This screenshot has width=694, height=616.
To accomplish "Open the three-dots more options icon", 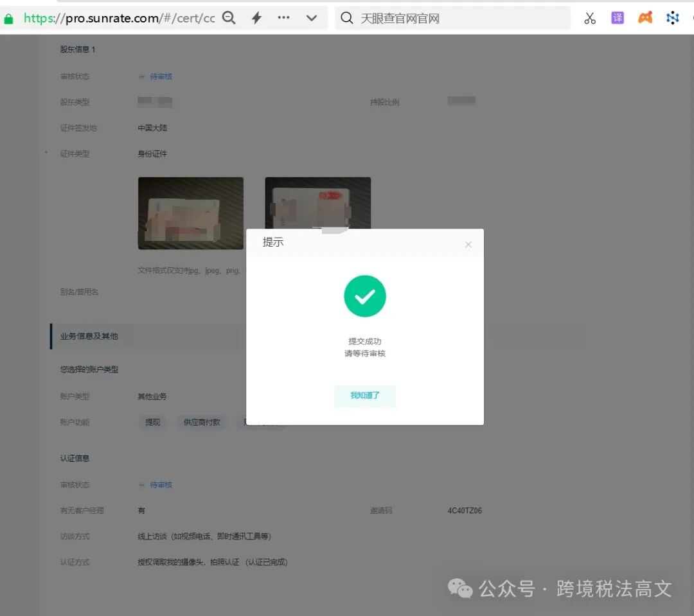I will pyautogui.click(x=283, y=17).
